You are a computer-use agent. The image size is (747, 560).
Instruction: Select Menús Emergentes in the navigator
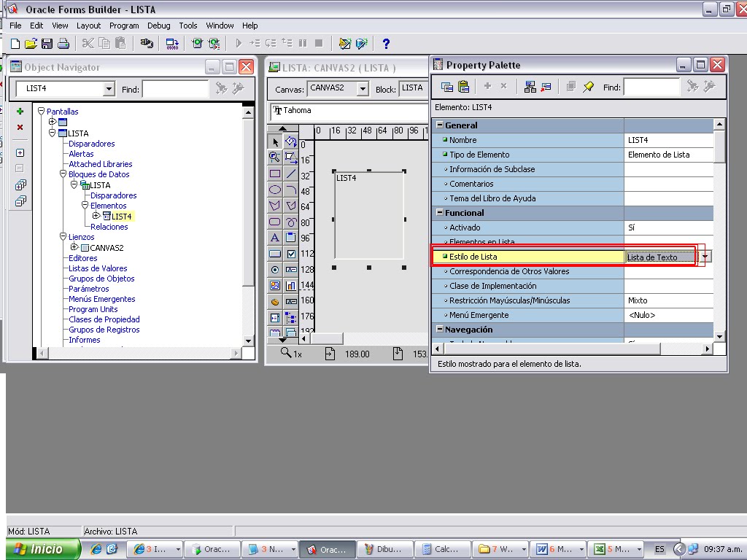[x=102, y=299]
